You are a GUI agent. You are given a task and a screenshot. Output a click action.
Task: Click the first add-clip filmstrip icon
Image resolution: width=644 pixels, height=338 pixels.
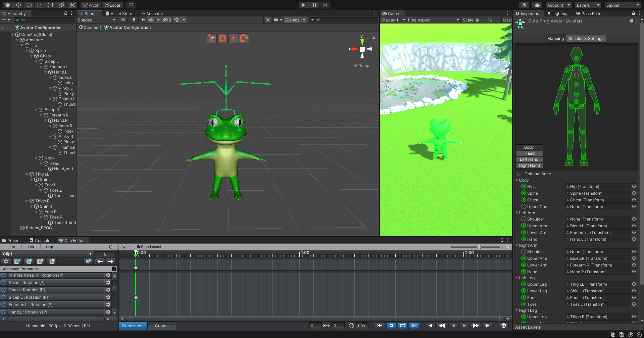pos(17,261)
